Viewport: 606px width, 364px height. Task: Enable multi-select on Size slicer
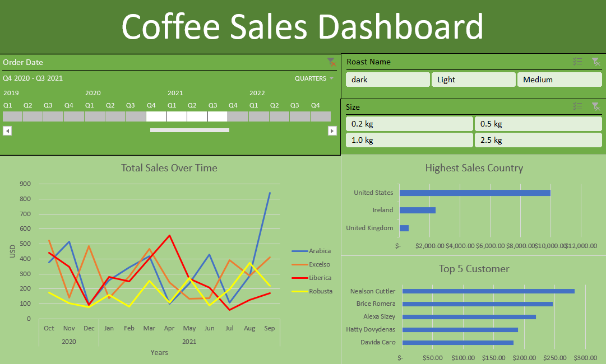578,106
